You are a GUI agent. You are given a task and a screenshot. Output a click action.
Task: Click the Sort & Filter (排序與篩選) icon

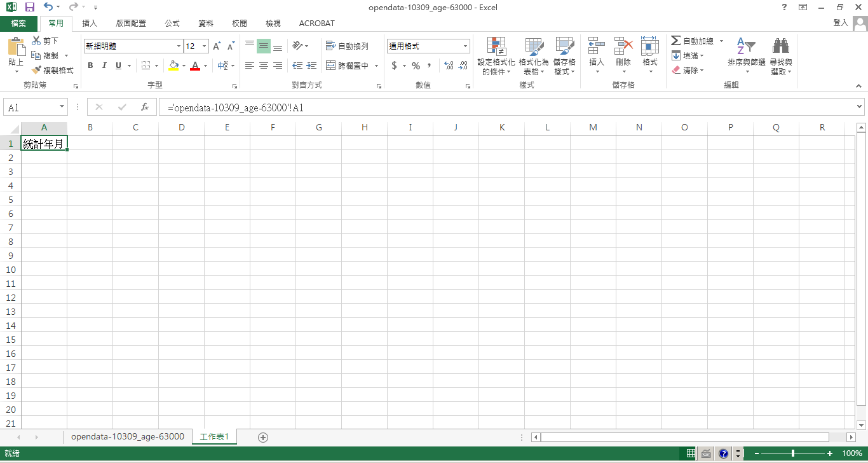746,46
